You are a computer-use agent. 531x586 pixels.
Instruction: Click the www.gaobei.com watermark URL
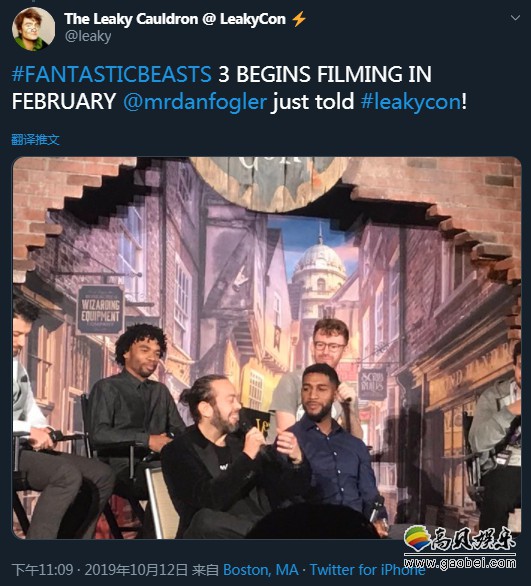[x=460, y=562]
